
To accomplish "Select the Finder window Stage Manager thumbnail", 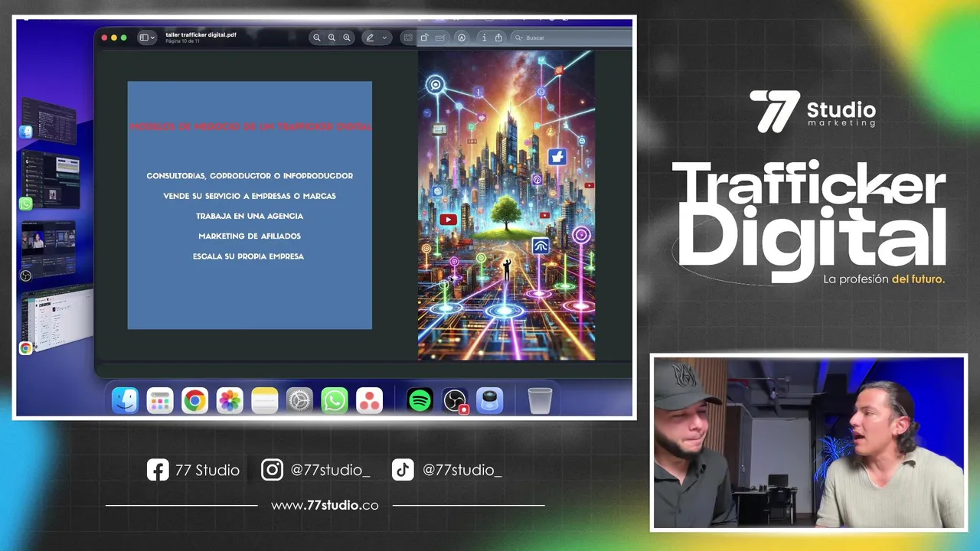I will coord(48,120).
